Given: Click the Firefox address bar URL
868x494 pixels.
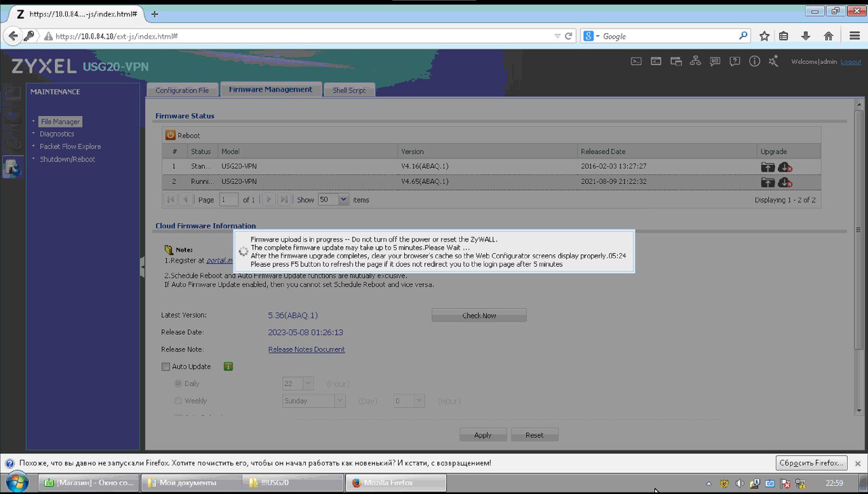Looking at the screenshot, I should coord(298,36).
